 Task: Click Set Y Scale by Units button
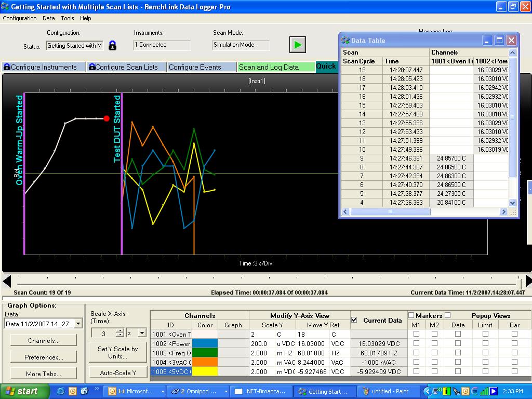pyautogui.click(x=118, y=353)
